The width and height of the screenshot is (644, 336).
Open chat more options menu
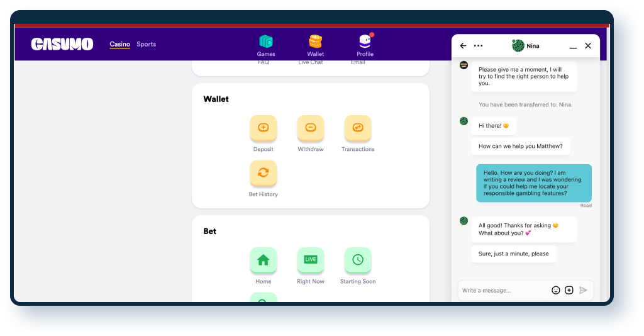click(x=479, y=46)
